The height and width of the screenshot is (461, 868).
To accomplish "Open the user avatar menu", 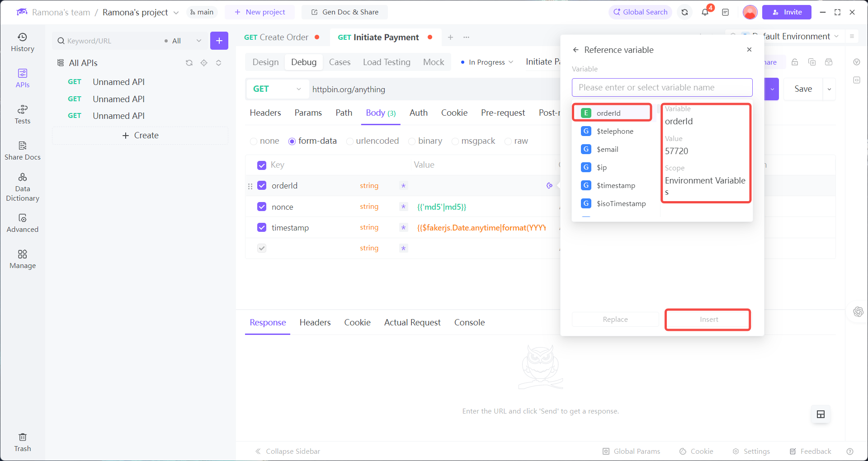I will [750, 12].
